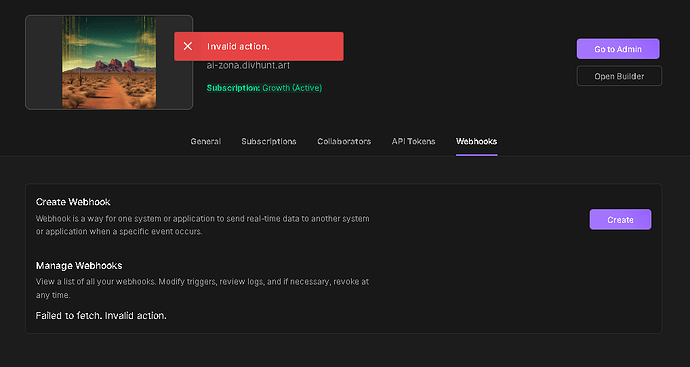This screenshot has height=367, width=690.
Task: Switch to the General tab
Action: point(206,141)
